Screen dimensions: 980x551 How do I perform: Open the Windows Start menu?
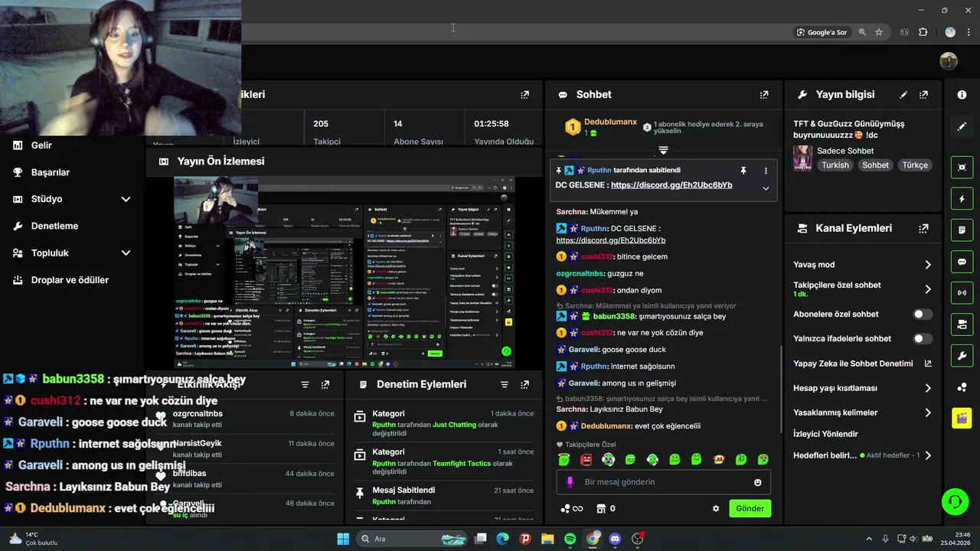(343, 539)
